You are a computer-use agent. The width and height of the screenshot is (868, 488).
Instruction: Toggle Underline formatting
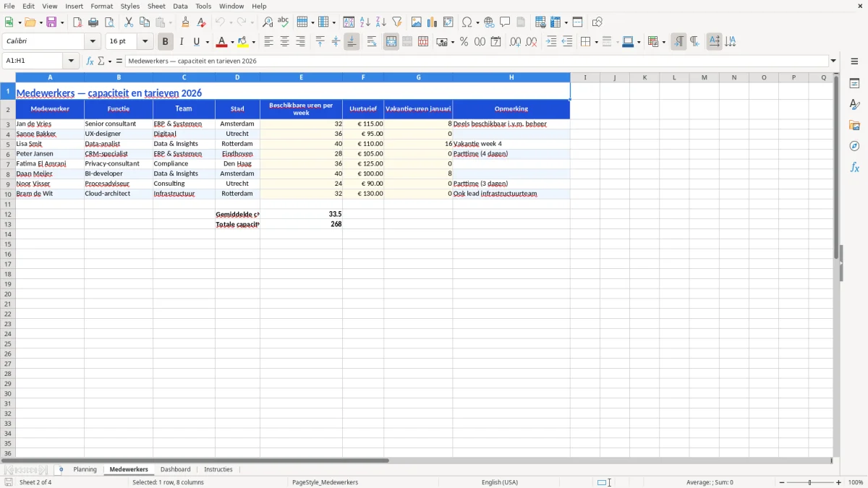coord(196,42)
